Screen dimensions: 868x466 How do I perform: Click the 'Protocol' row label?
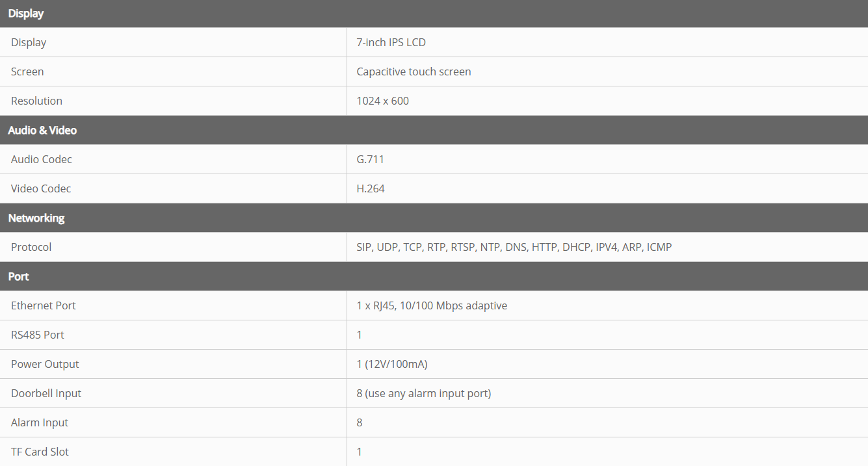click(31, 247)
